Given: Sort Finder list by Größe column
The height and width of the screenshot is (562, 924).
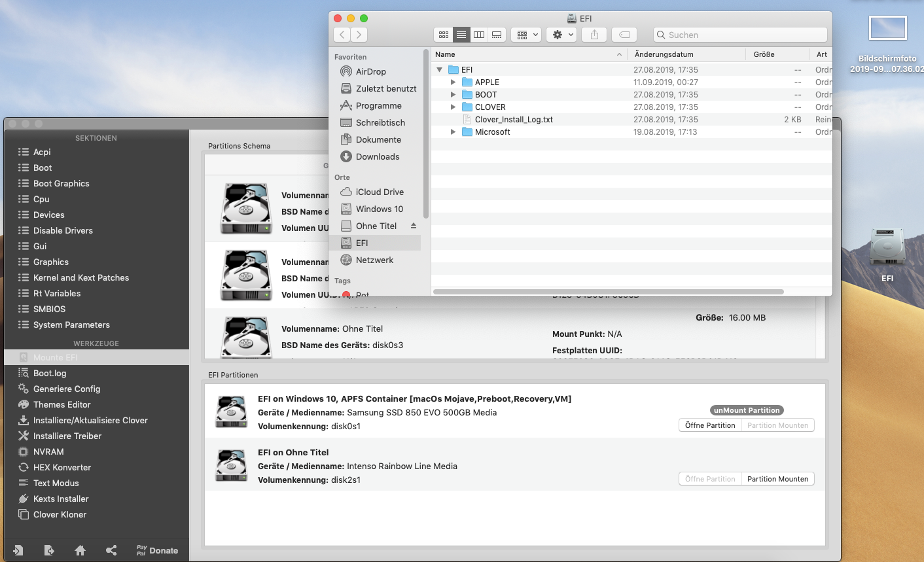Looking at the screenshot, I should tap(777, 54).
